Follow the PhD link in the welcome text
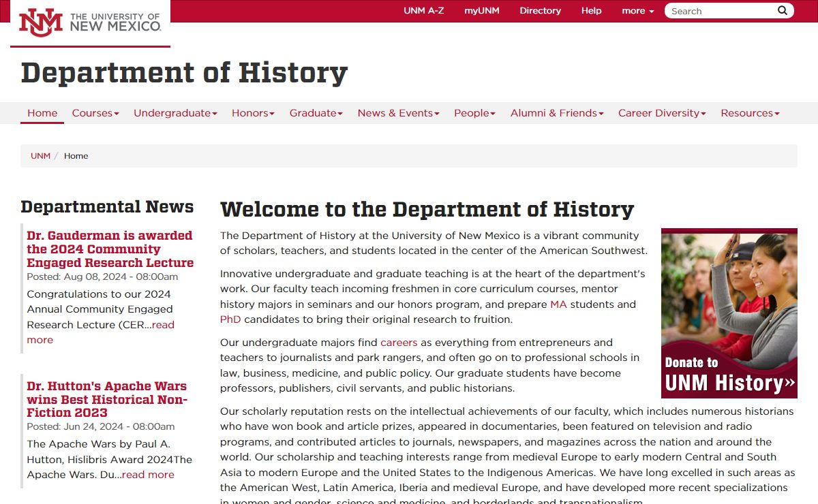The width and height of the screenshot is (818, 504). point(230,319)
